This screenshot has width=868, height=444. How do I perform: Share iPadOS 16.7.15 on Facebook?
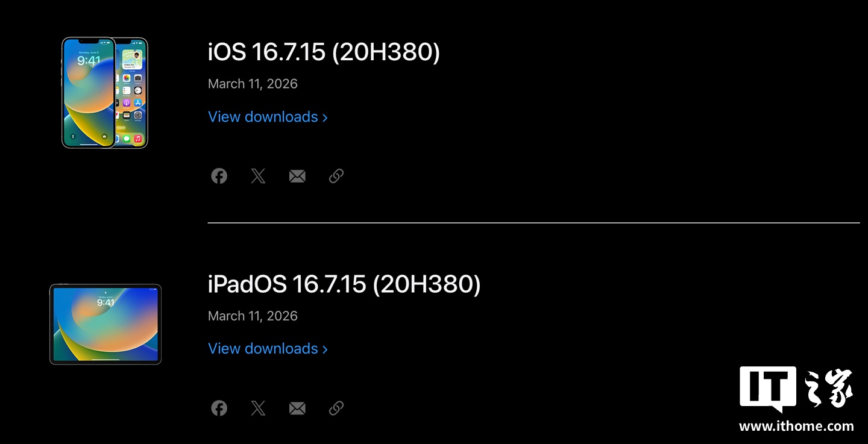pos(219,408)
